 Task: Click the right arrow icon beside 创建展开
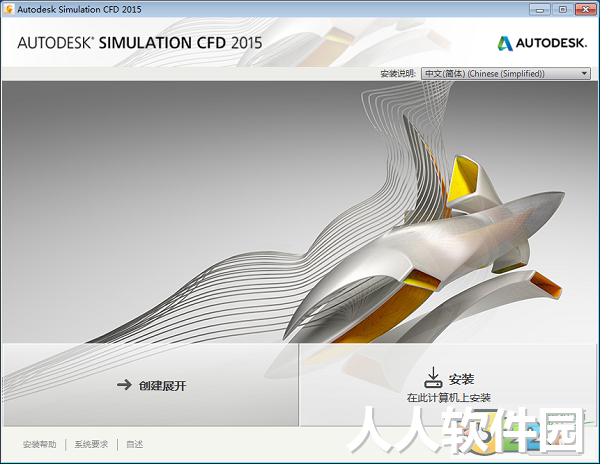click(124, 384)
